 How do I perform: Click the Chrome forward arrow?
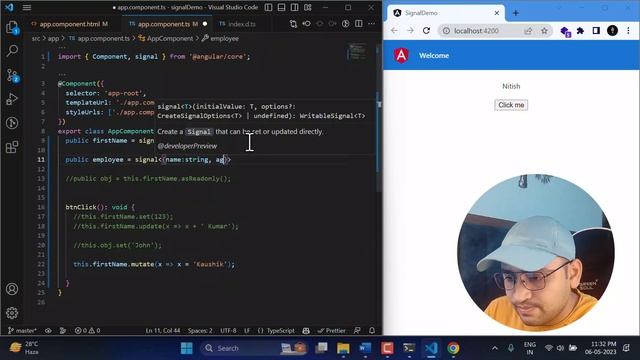[410, 31]
